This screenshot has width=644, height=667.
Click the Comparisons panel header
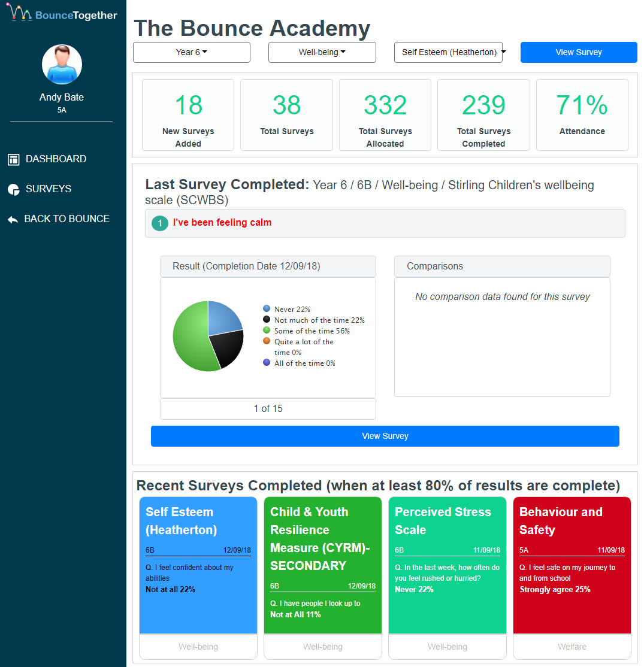tap(502, 266)
